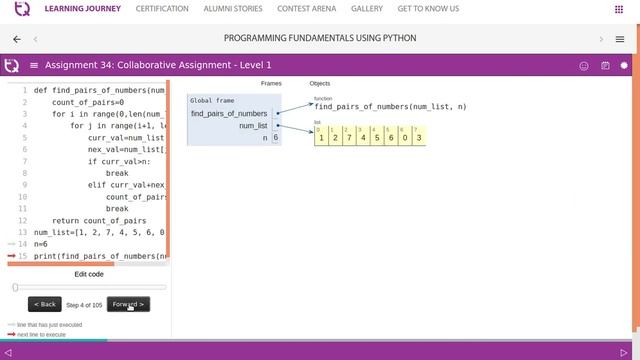Screen dimensions: 640x360
Task: Click list element 7 at index 2
Action: [x=349, y=136]
